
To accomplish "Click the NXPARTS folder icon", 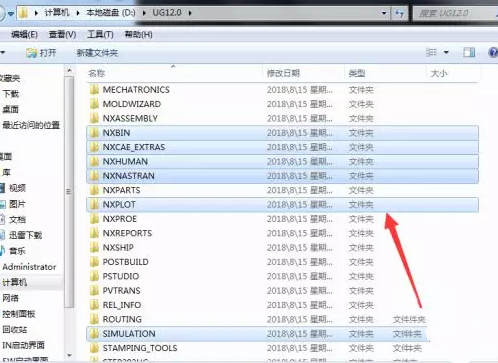I will [94, 190].
